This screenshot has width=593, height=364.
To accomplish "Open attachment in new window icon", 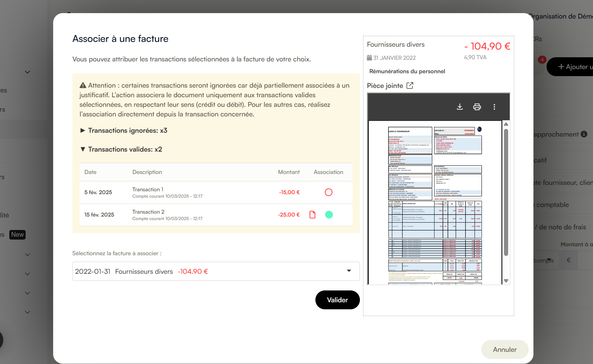I will coord(410,85).
